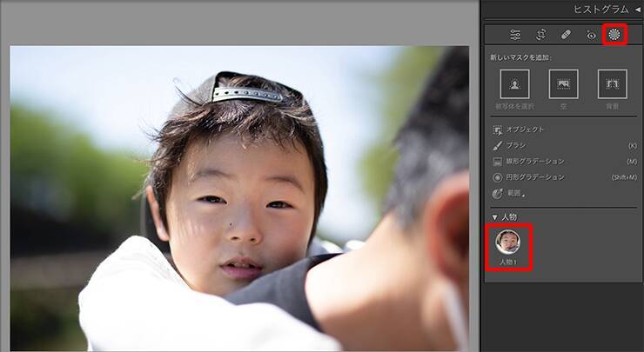Activate the Red Eye correction tool

590,35
